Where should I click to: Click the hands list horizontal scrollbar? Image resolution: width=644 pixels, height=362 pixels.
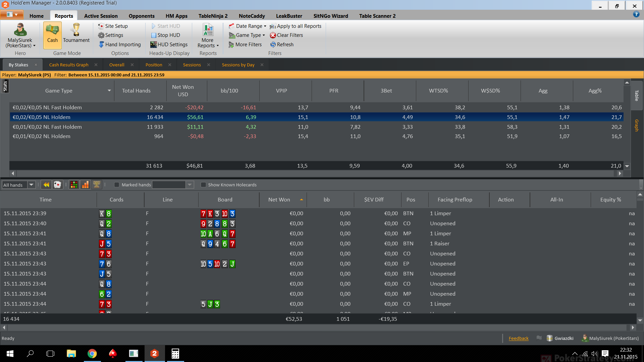tap(317, 327)
